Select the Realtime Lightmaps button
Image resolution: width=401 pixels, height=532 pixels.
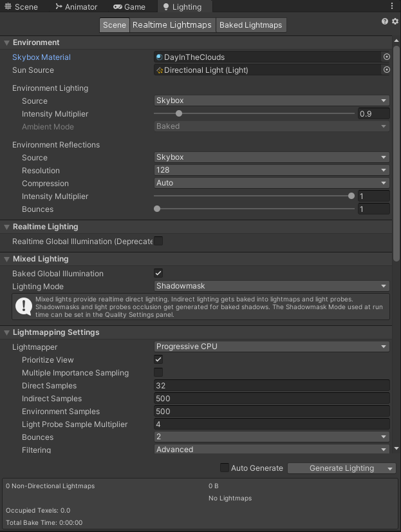(172, 25)
